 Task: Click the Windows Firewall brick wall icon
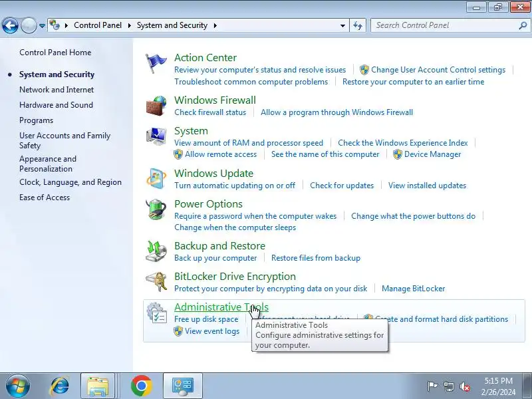(156, 106)
